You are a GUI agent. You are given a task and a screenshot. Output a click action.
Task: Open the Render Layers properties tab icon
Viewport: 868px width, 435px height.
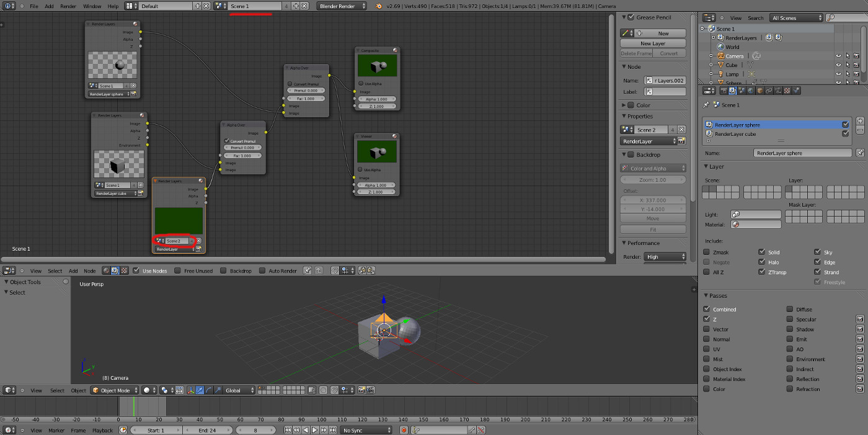click(732, 91)
